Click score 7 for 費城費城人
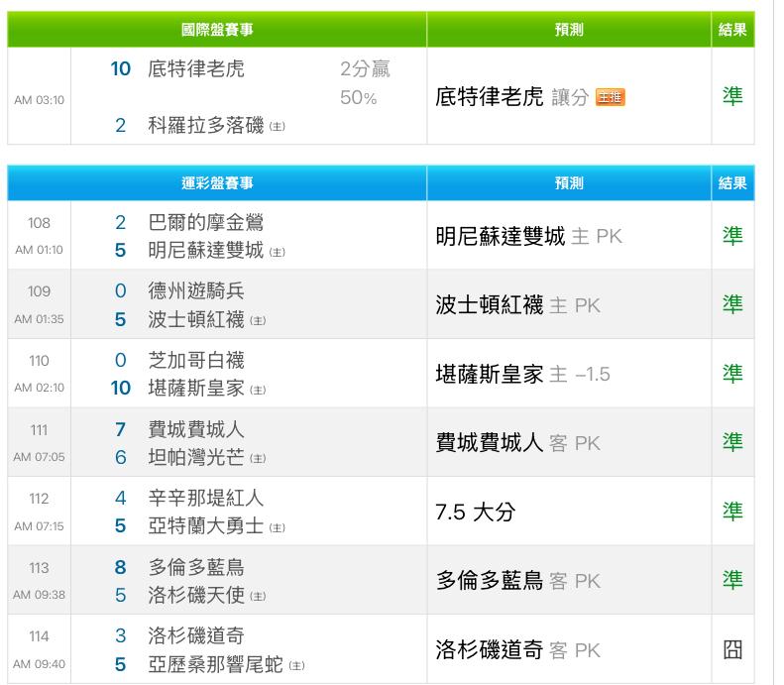 (x=121, y=429)
